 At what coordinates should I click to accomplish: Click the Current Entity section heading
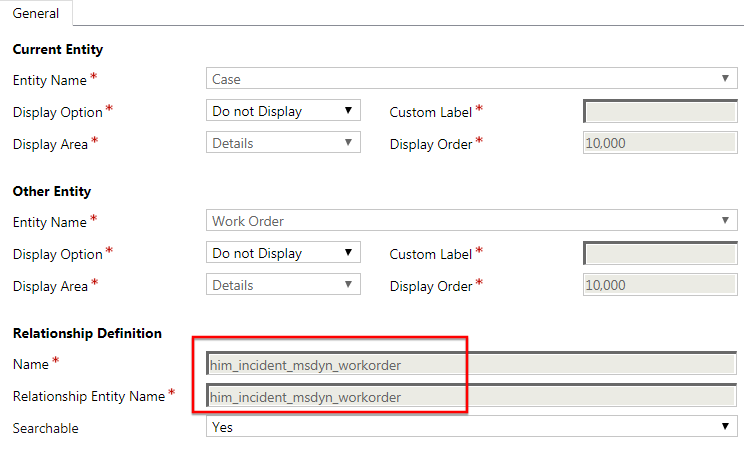coord(58,49)
